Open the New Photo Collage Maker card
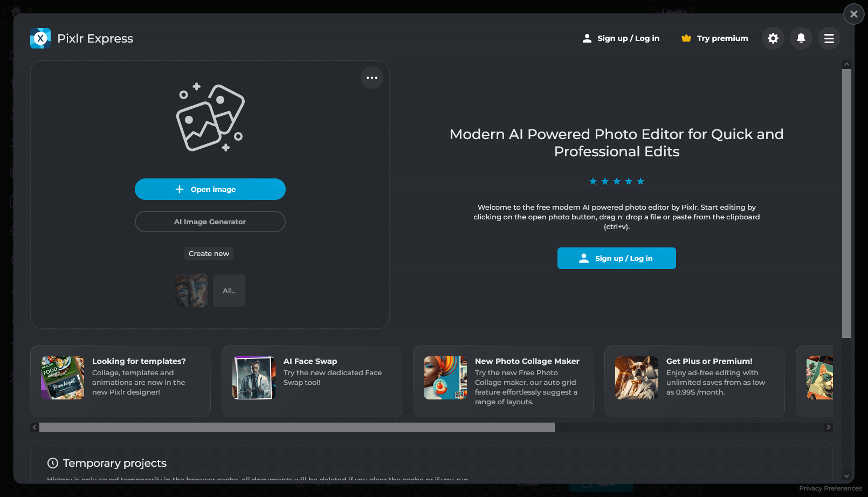Screen dimensions: 868x497 pyautogui.click(x=503, y=381)
